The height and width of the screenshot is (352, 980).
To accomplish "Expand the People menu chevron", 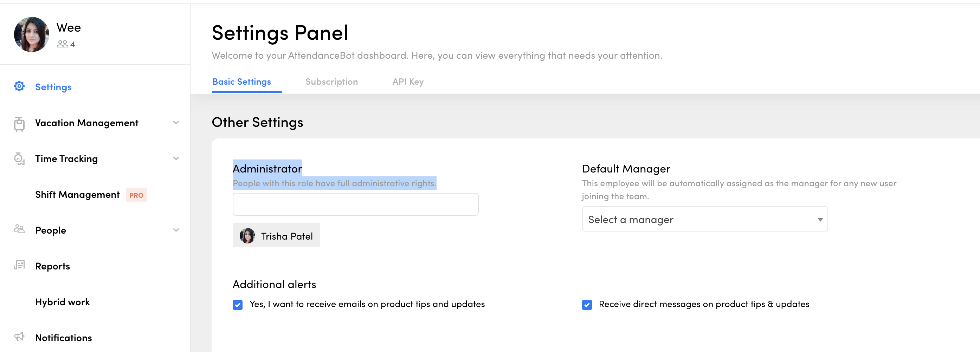I will pos(176,230).
